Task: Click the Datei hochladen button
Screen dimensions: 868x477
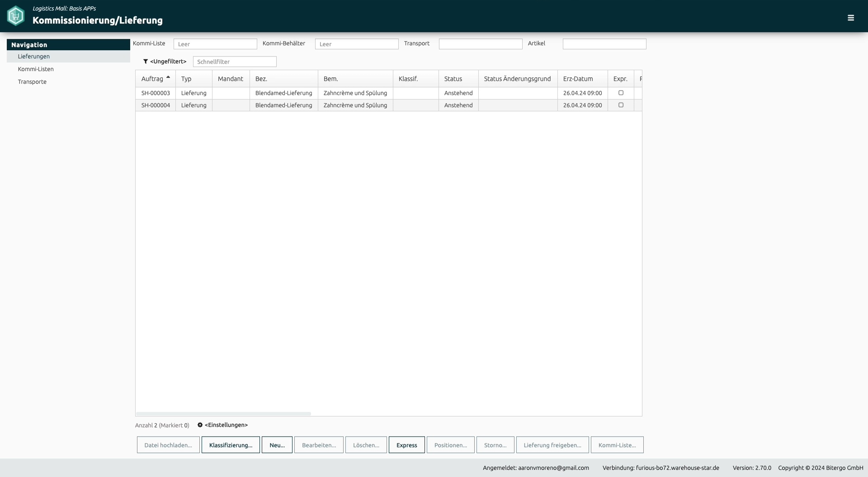Action: [168, 445]
